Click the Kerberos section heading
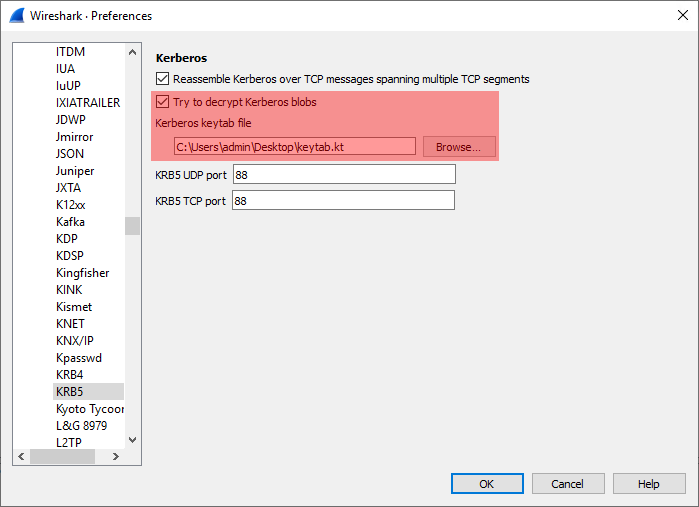 (181, 58)
